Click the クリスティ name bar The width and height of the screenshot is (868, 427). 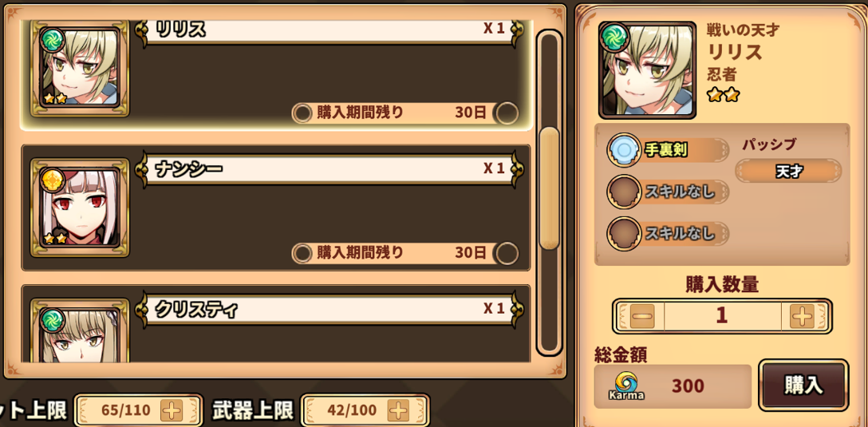[x=330, y=309]
